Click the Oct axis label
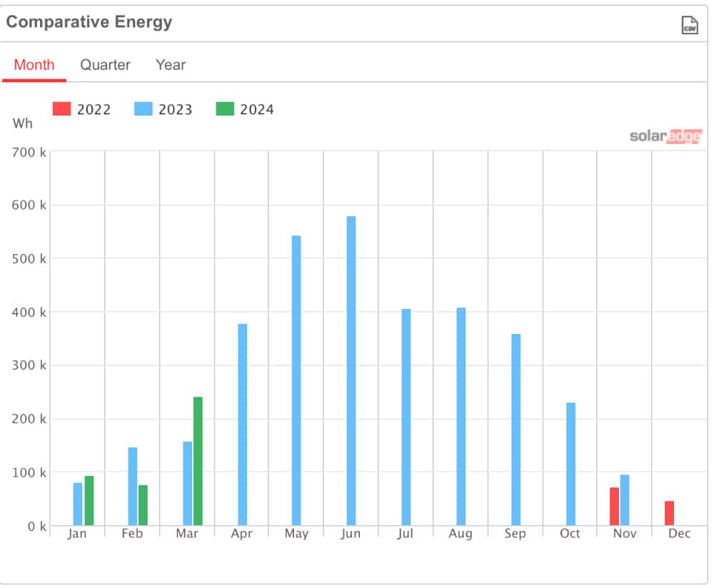The height and width of the screenshot is (588, 714). tap(570, 533)
